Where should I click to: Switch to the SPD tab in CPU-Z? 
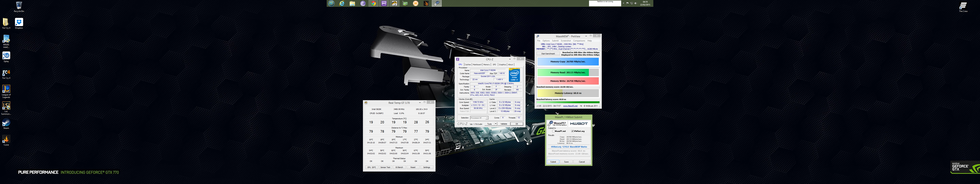(495, 64)
